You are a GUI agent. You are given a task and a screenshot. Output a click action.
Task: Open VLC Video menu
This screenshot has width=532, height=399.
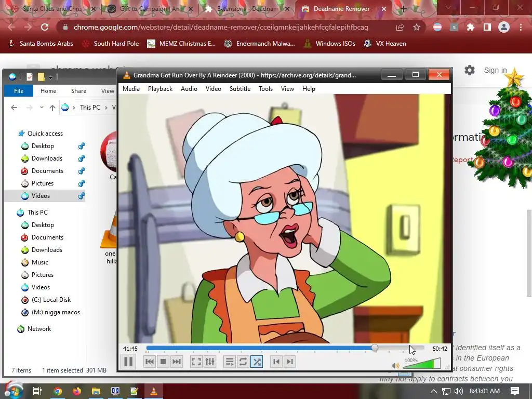[214, 88]
